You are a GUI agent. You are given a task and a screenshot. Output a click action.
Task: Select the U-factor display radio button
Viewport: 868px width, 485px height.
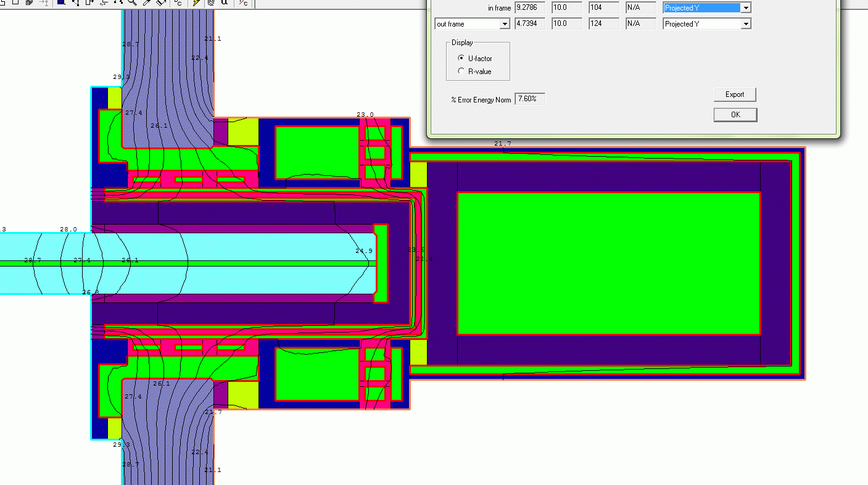(x=461, y=58)
